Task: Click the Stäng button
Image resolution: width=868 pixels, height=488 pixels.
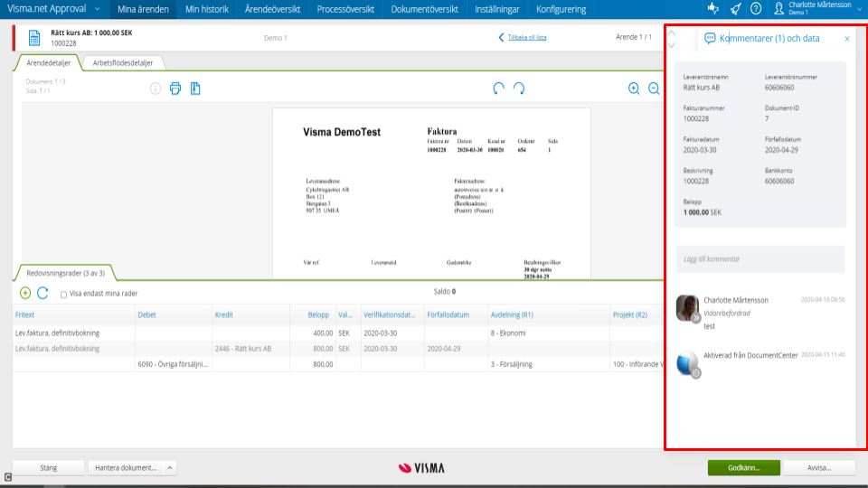Action: (49, 467)
